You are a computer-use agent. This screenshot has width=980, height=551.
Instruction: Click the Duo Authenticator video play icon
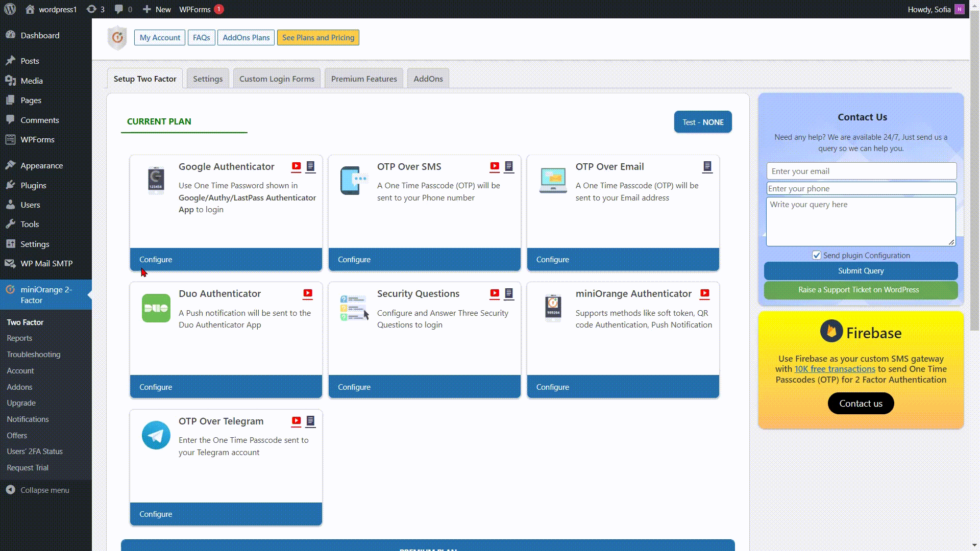[x=308, y=293]
